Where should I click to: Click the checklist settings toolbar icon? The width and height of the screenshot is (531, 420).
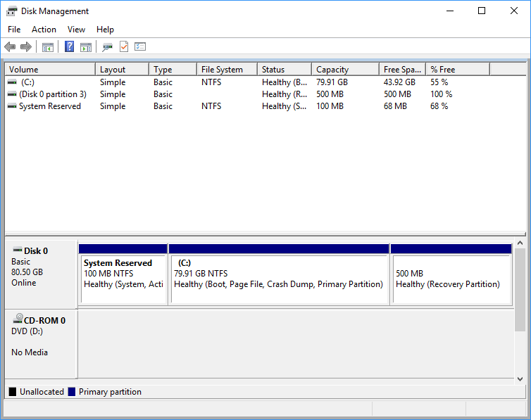[140, 46]
